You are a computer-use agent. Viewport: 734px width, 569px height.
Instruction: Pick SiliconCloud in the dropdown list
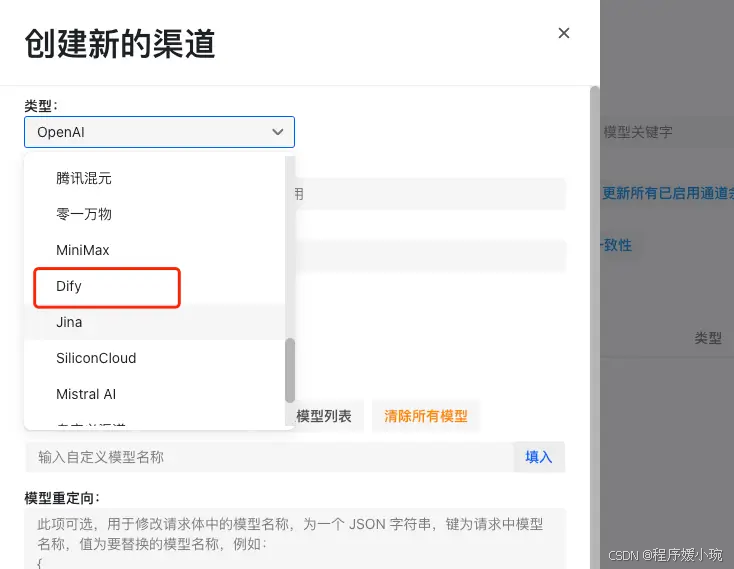(154, 358)
